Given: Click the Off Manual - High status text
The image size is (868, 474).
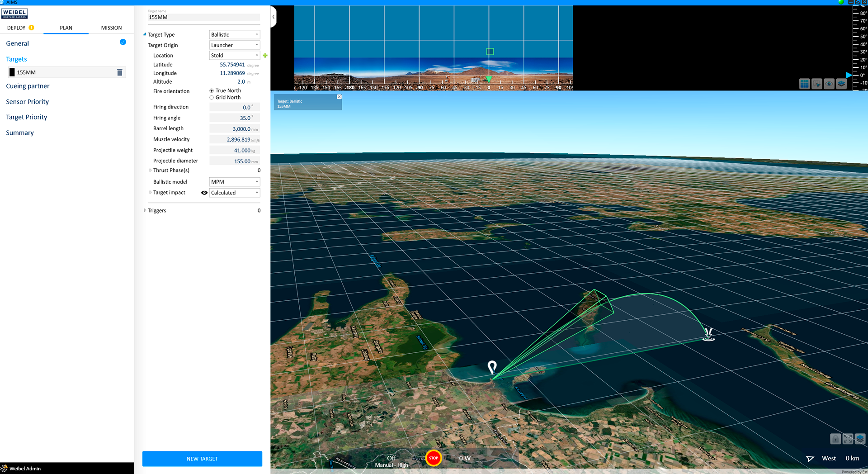Looking at the screenshot, I should (x=392, y=461).
